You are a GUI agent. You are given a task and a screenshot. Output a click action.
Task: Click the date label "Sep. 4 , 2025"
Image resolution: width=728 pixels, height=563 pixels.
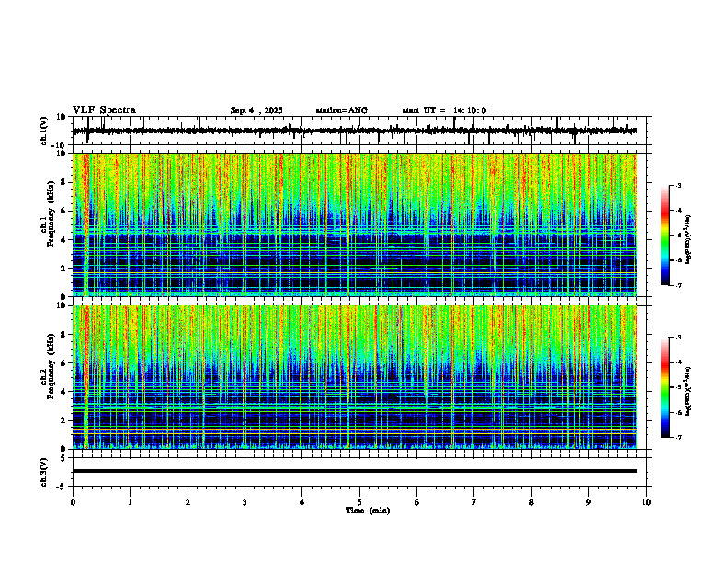tap(256, 110)
